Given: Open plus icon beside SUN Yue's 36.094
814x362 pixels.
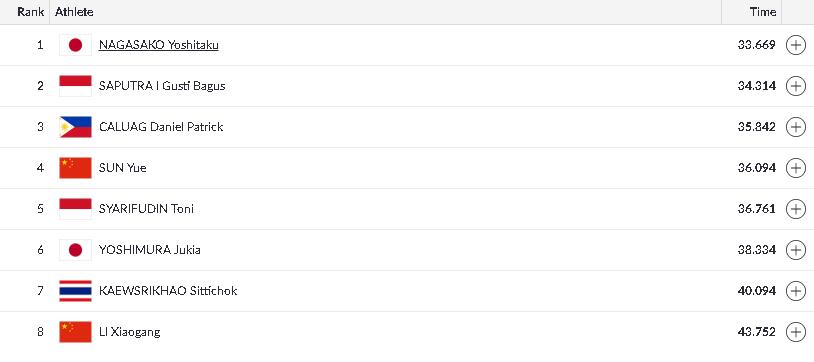Looking at the screenshot, I should tap(796, 168).
